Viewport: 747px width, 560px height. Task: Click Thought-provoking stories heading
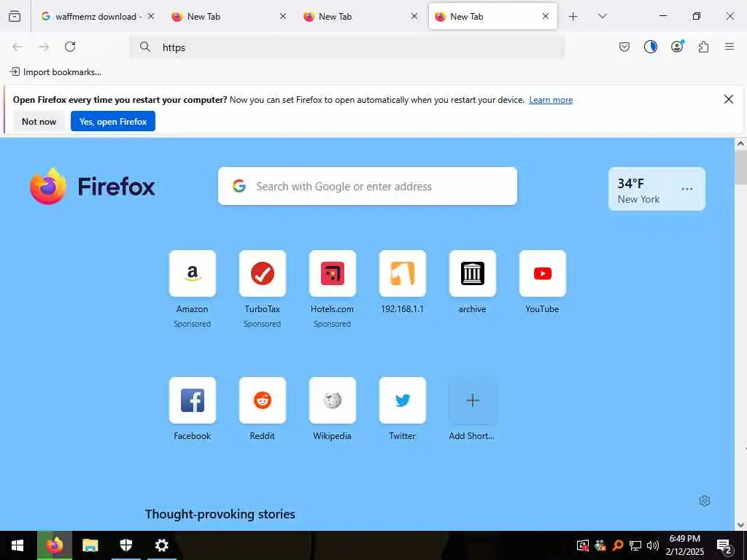click(220, 514)
